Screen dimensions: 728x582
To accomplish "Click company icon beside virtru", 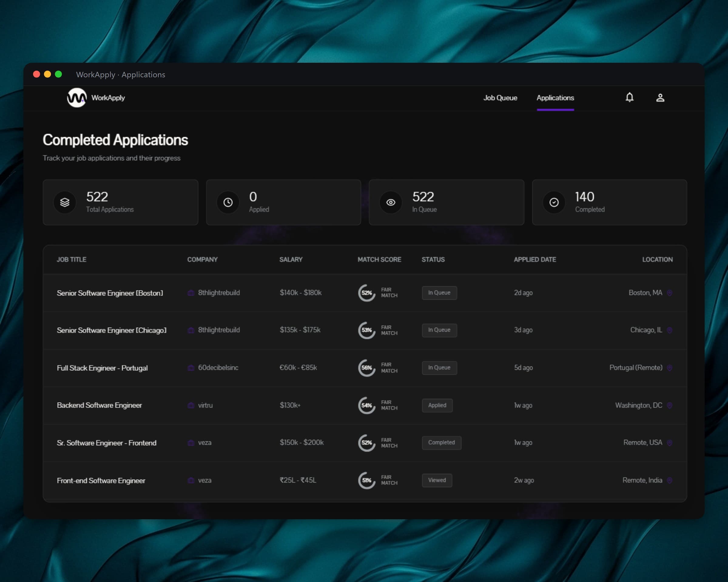I will point(191,405).
